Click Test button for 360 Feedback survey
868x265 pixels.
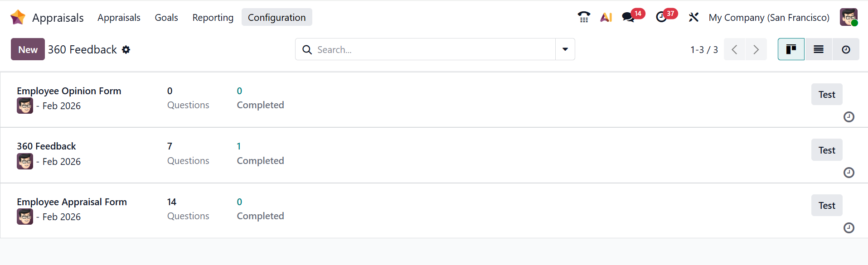(827, 150)
